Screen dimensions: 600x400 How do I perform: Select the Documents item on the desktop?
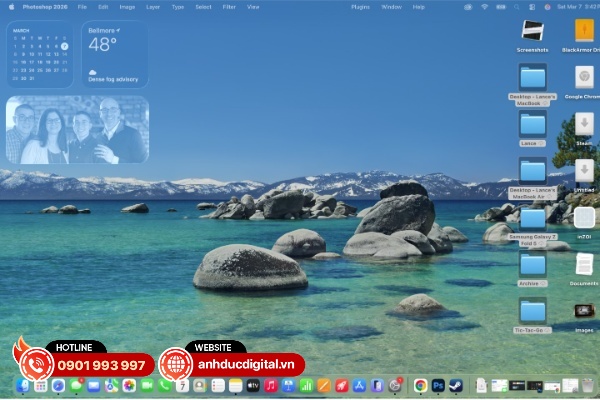[x=584, y=269]
